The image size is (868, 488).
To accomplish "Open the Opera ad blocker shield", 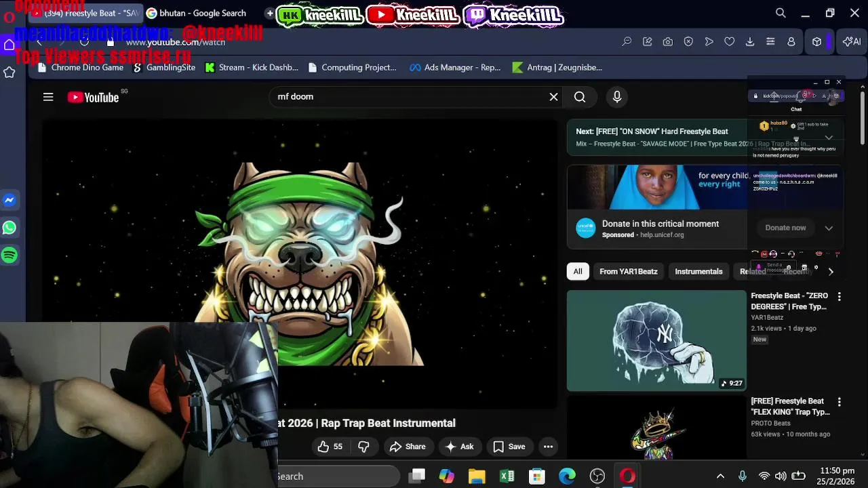I will point(688,42).
